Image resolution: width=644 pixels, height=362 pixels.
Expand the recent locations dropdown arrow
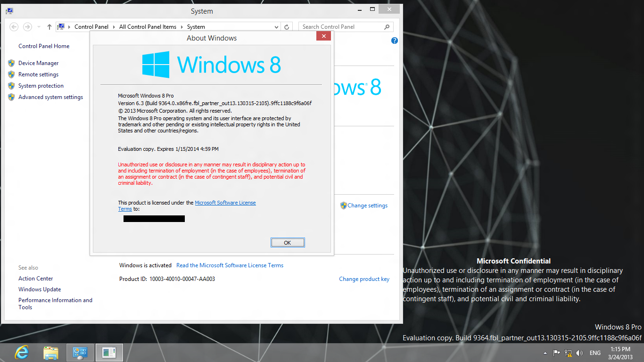tap(39, 27)
